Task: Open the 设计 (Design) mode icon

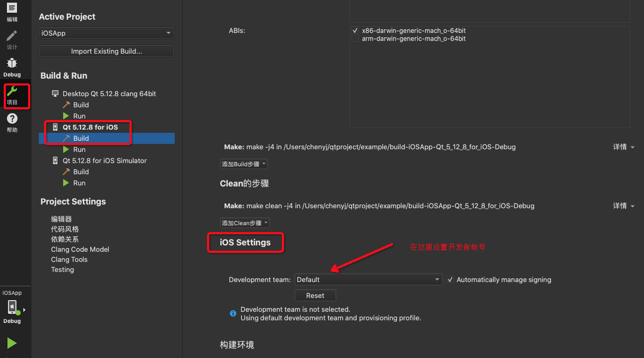Action: (x=12, y=36)
